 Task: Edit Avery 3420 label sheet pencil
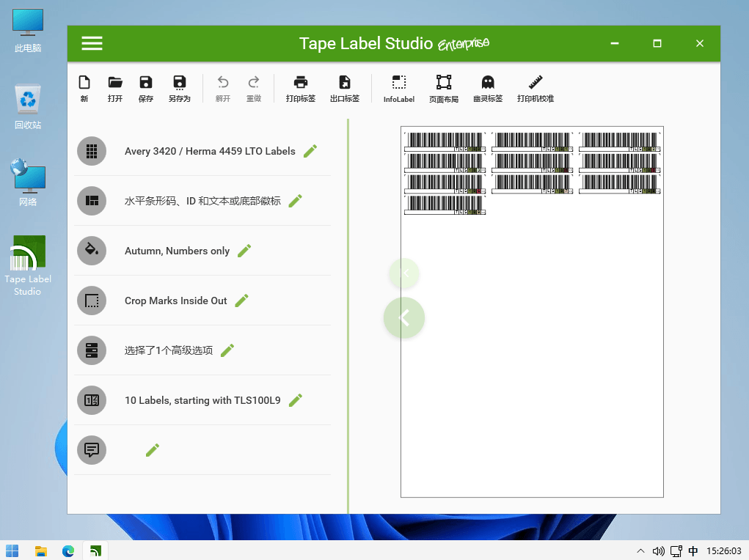tap(310, 151)
